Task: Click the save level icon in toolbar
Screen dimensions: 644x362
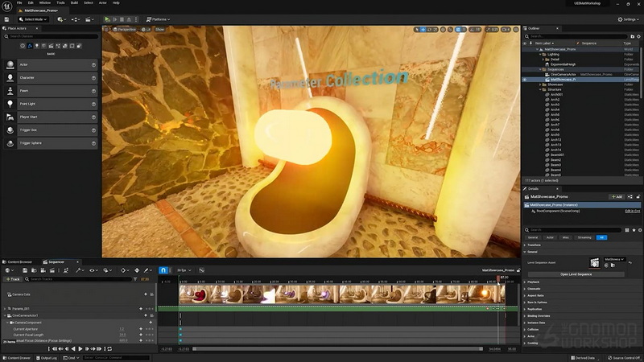Action: [7, 19]
